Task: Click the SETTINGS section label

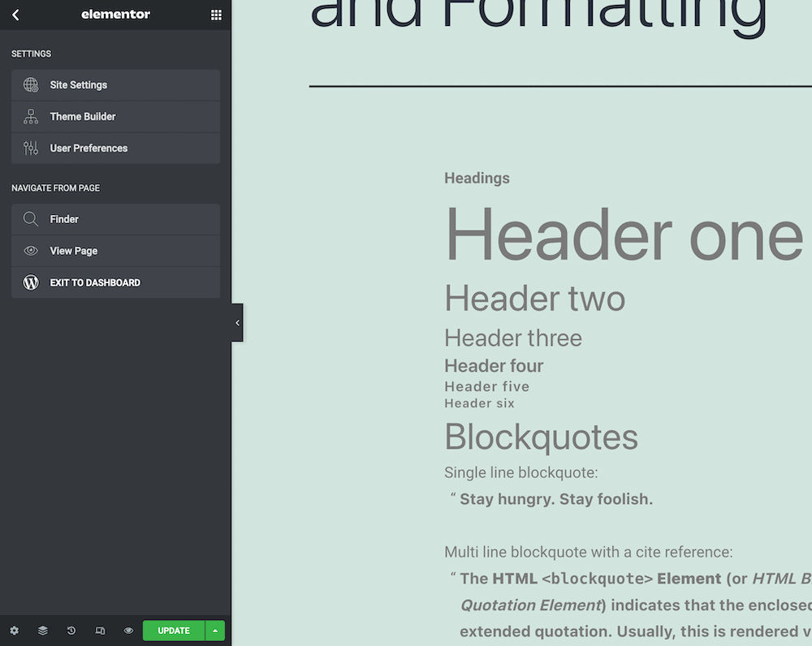Action: 31,54
